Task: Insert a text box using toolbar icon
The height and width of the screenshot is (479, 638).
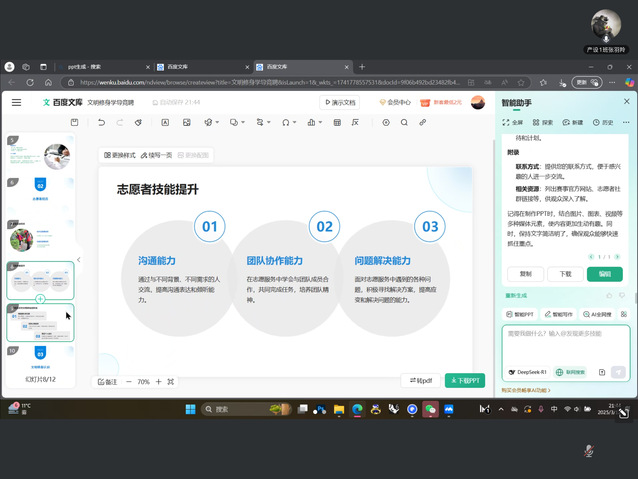Action: [x=163, y=122]
